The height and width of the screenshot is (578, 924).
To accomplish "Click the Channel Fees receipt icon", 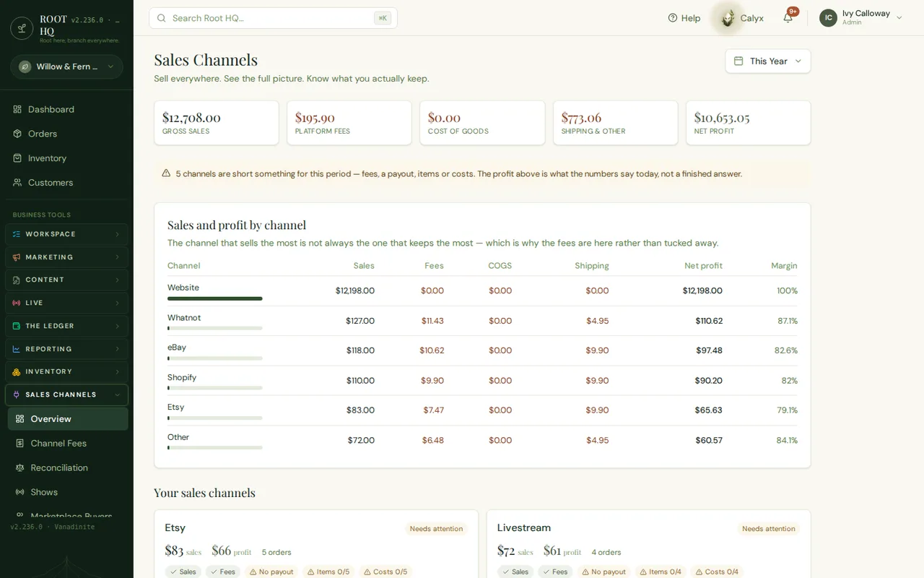I will pyautogui.click(x=20, y=444).
